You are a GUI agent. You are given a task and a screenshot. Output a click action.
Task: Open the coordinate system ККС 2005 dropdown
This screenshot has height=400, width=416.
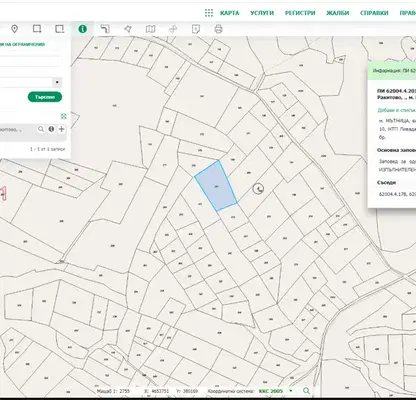tap(291, 391)
